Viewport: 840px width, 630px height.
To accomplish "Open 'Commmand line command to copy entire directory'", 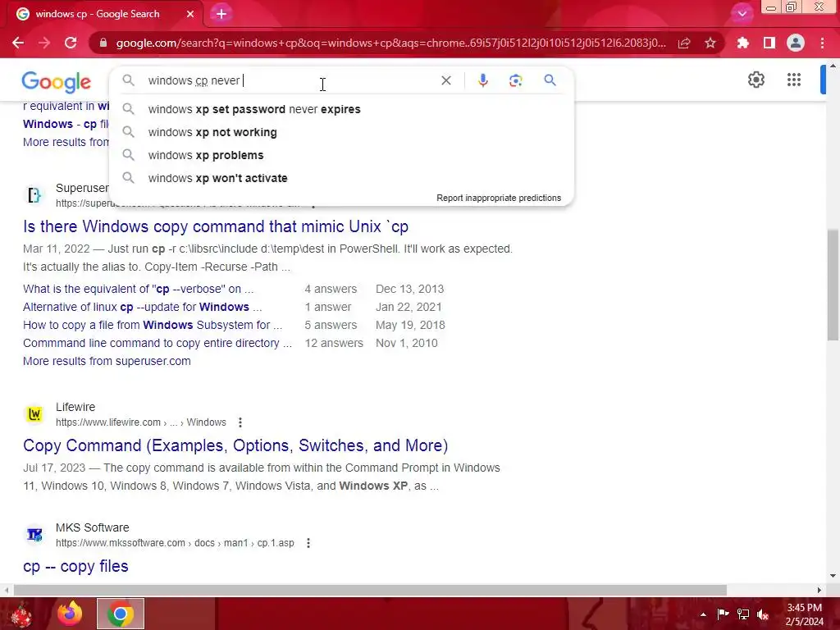I will click(x=157, y=343).
